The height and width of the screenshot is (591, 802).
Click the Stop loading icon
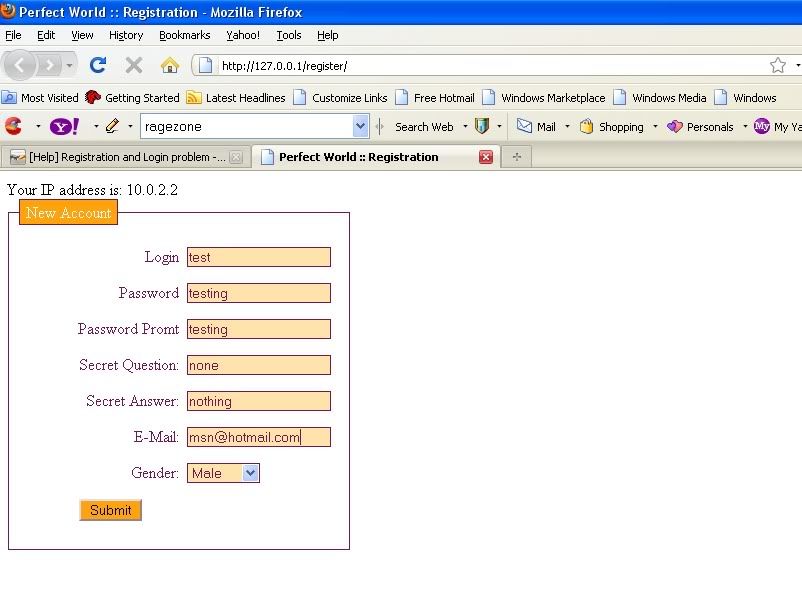click(134, 64)
